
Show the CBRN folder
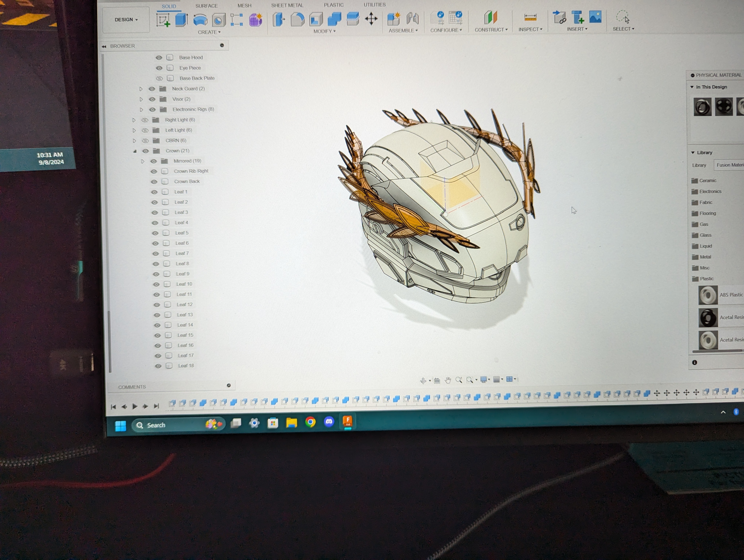coord(145,141)
